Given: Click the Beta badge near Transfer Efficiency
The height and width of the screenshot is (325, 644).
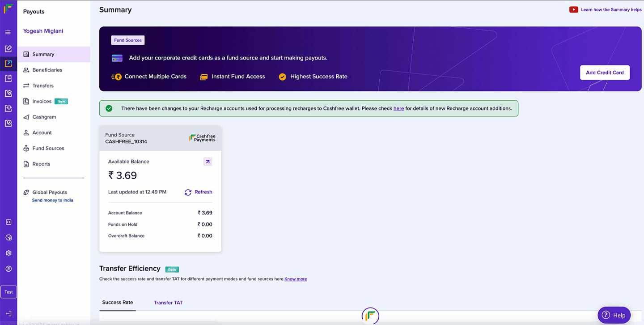Looking at the screenshot, I should (x=172, y=269).
